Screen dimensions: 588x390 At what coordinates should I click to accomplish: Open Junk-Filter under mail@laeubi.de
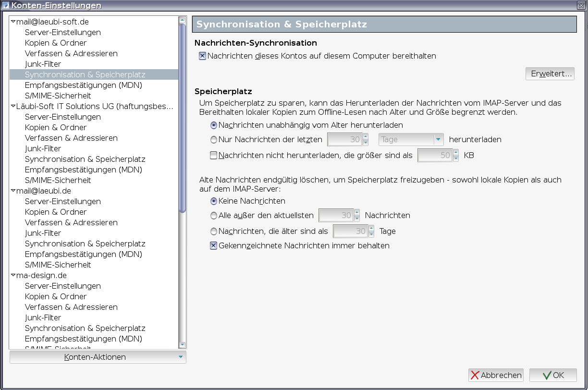[x=43, y=233]
